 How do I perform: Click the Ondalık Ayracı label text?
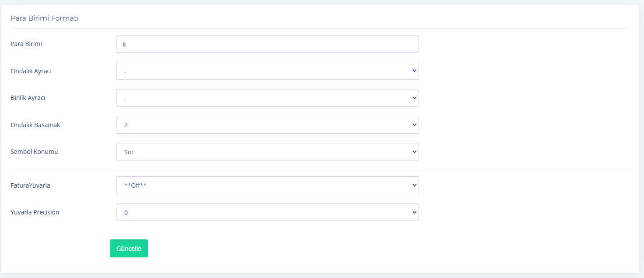click(x=31, y=71)
